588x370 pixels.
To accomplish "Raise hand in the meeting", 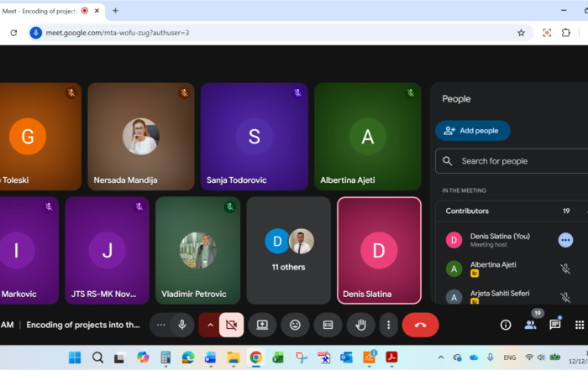I will pos(360,325).
